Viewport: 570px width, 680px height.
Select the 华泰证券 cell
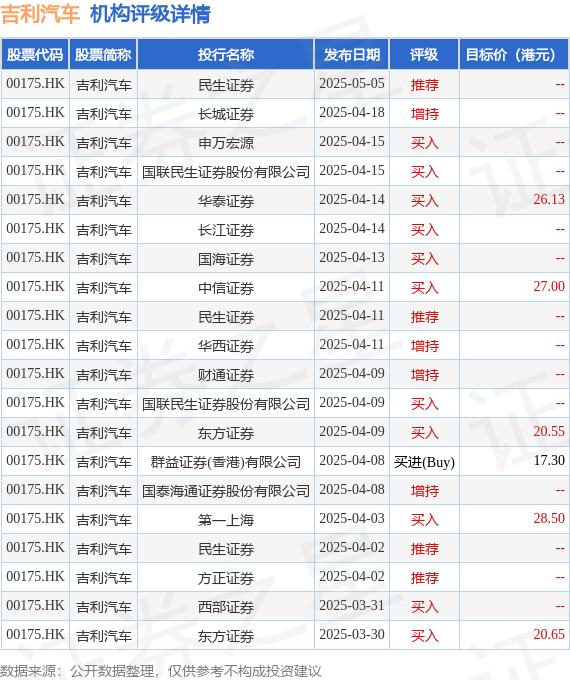(x=226, y=200)
